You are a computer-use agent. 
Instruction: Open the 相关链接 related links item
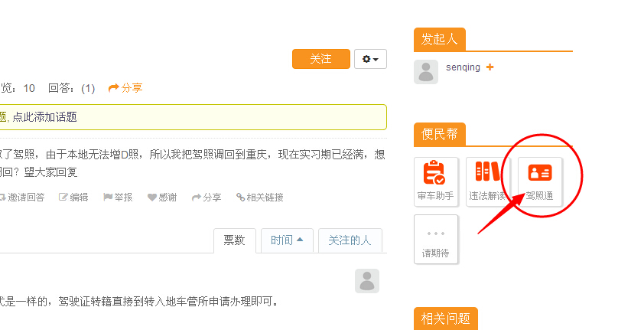pos(259,198)
